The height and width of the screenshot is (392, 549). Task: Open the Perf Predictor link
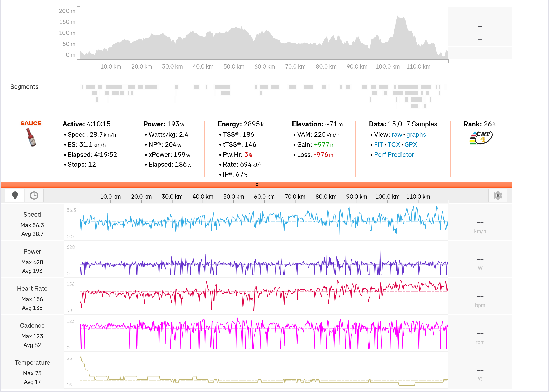(x=394, y=155)
